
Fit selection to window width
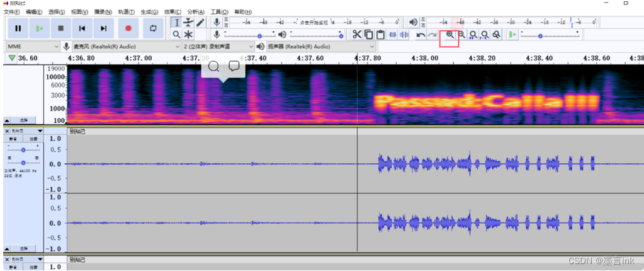tap(473, 35)
